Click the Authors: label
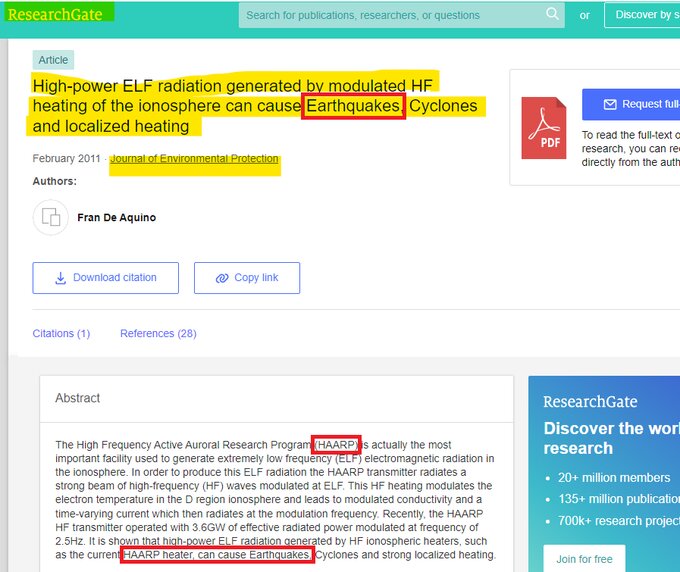The height and width of the screenshot is (572, 680). tap(55, 181)
